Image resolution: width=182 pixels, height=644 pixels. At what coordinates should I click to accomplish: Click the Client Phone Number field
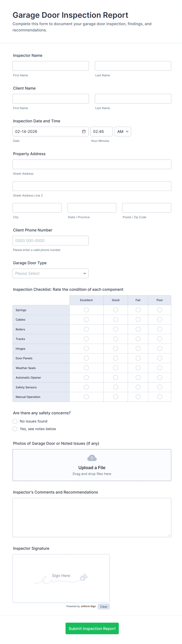point(50,240)
